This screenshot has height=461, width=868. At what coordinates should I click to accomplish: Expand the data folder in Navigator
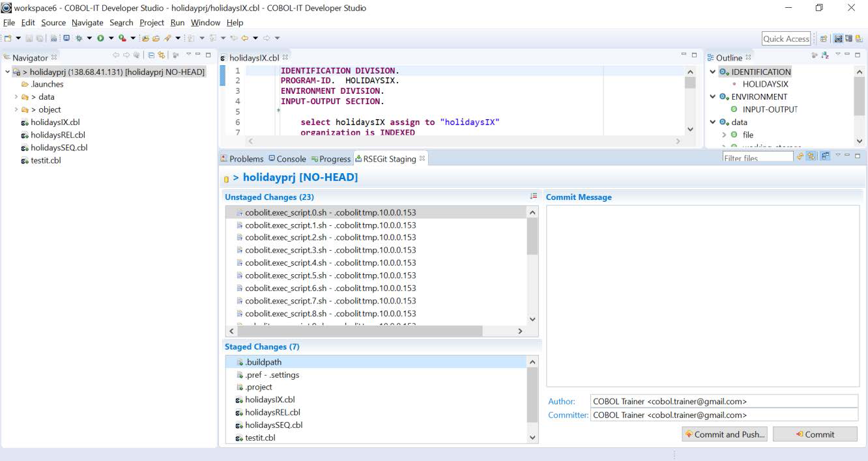[x=16, y=97]
